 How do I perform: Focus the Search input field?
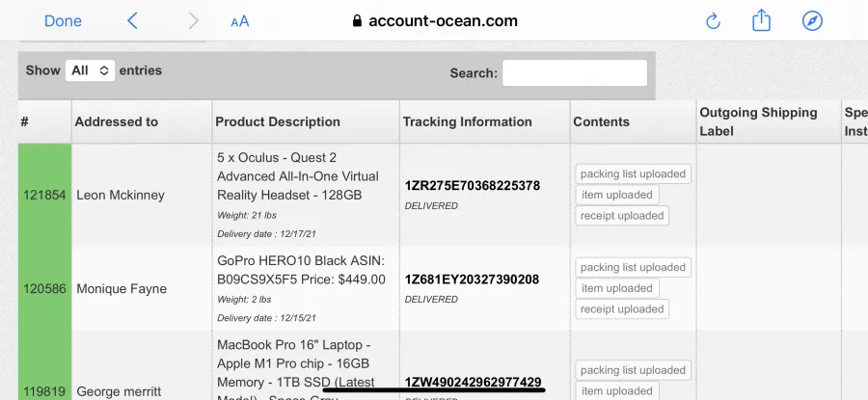(x=575, y=73)
